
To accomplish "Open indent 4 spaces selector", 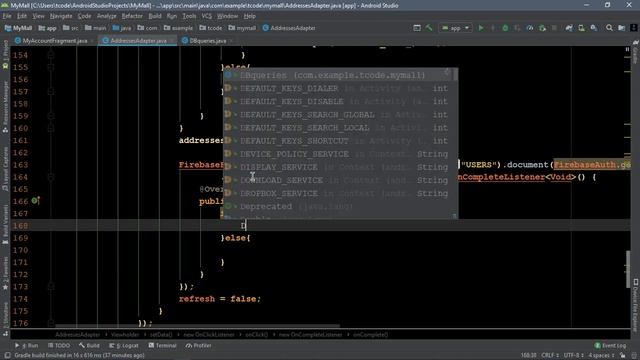I will click(x=601, y=356).
